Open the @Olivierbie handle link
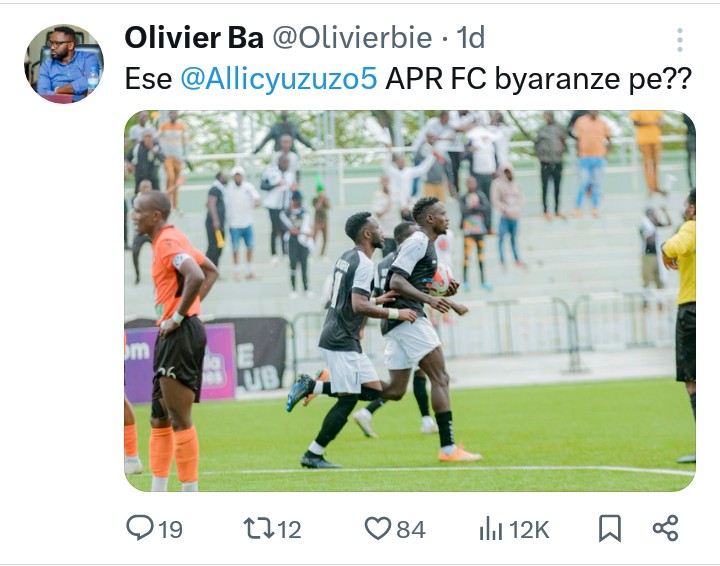 [x=352, y=38]
